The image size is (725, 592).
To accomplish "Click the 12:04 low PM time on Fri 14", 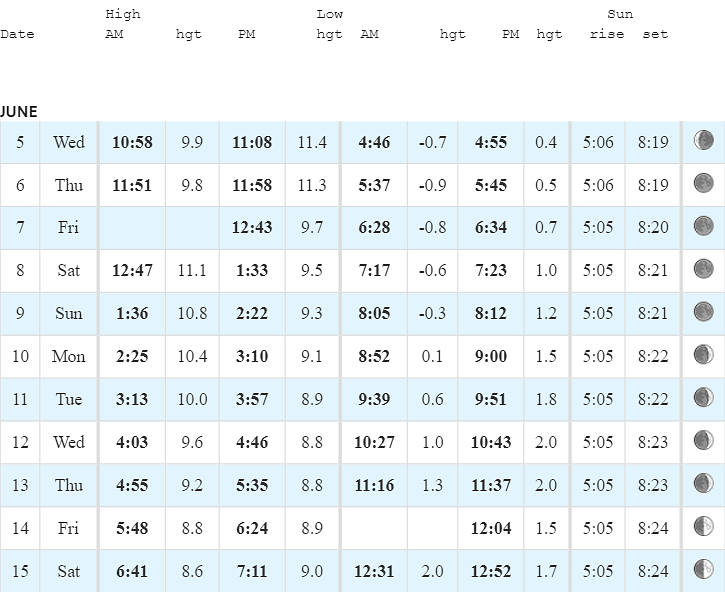I will [491, 528].
